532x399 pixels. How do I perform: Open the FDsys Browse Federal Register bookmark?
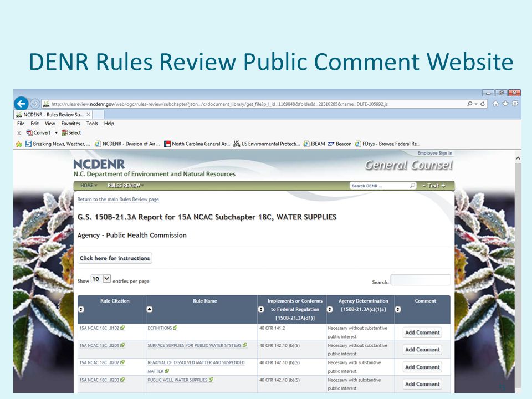tap(387, 144)
